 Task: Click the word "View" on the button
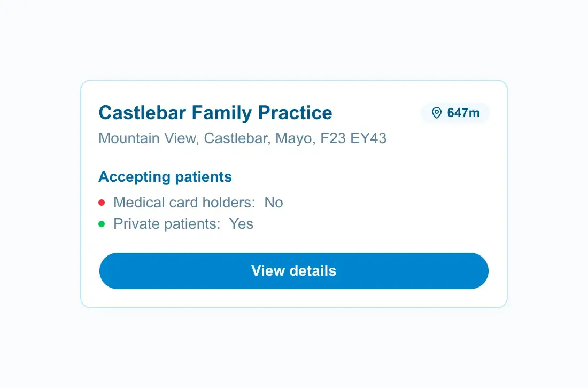[268, 271]
